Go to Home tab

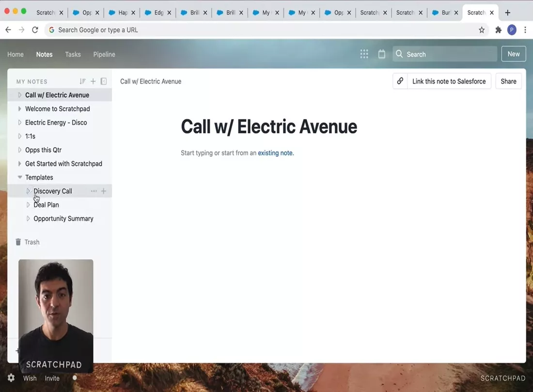(x=16, y=54)
